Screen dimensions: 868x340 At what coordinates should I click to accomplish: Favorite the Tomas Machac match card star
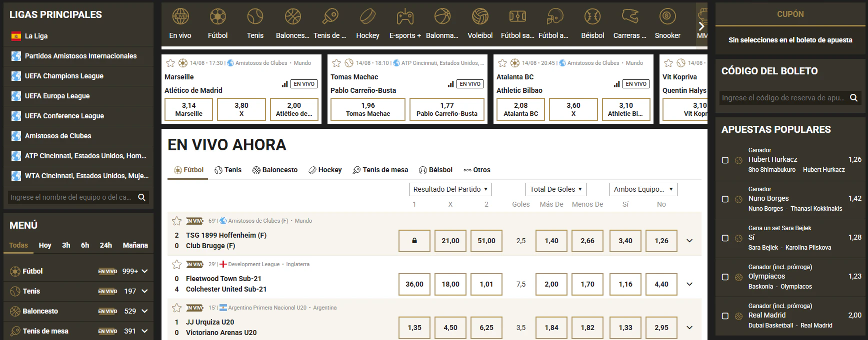pyautogui.click(x=336, y=63)
